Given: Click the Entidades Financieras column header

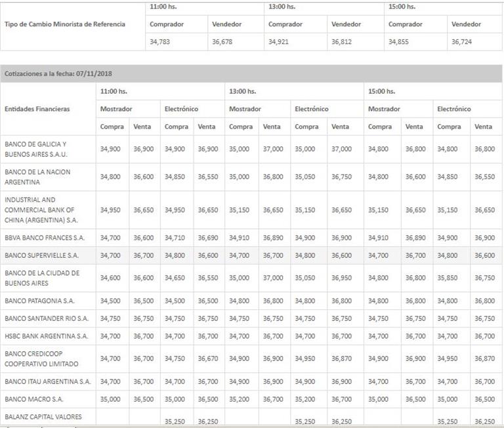Looking at the screenshot, I should click(37, 109).
